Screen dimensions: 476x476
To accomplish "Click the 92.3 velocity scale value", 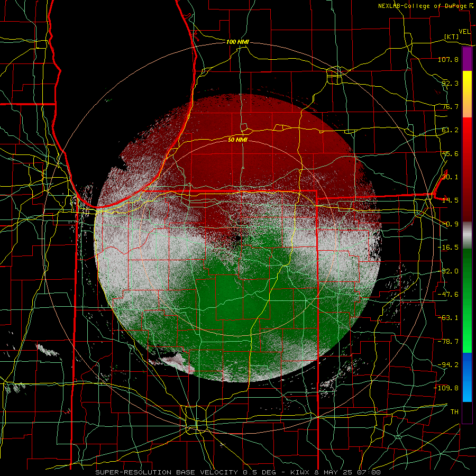I will tap(450, 83).
